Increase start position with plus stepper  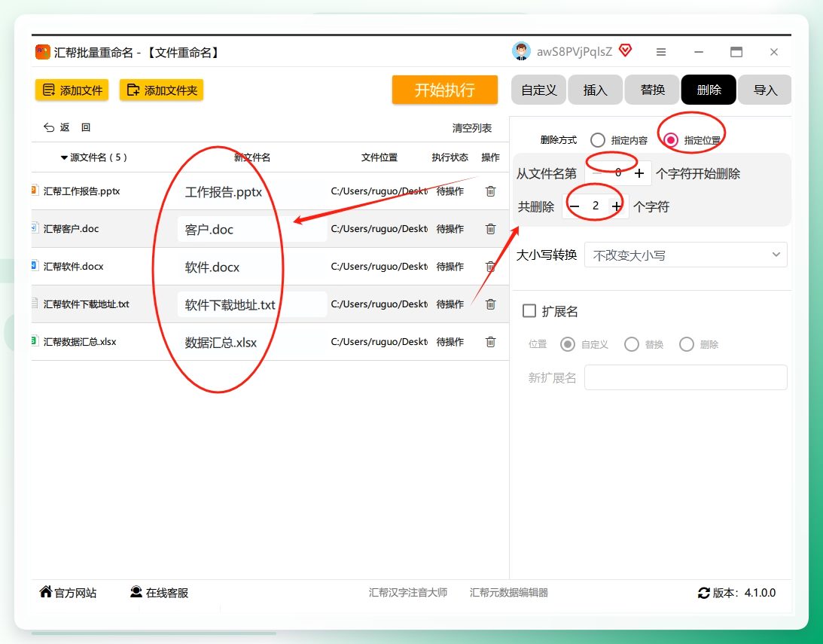(x=639, y=173)
